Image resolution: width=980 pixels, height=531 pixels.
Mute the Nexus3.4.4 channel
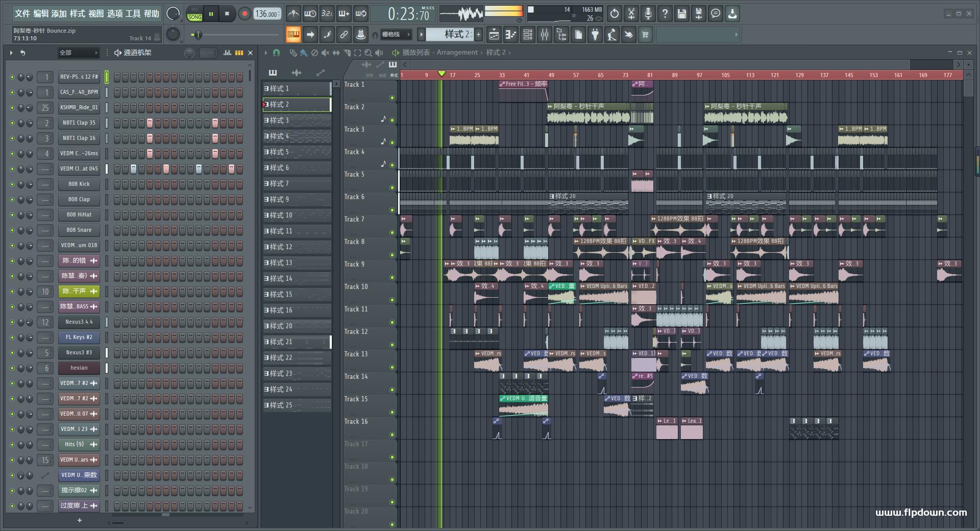click(x=12, y=322)
